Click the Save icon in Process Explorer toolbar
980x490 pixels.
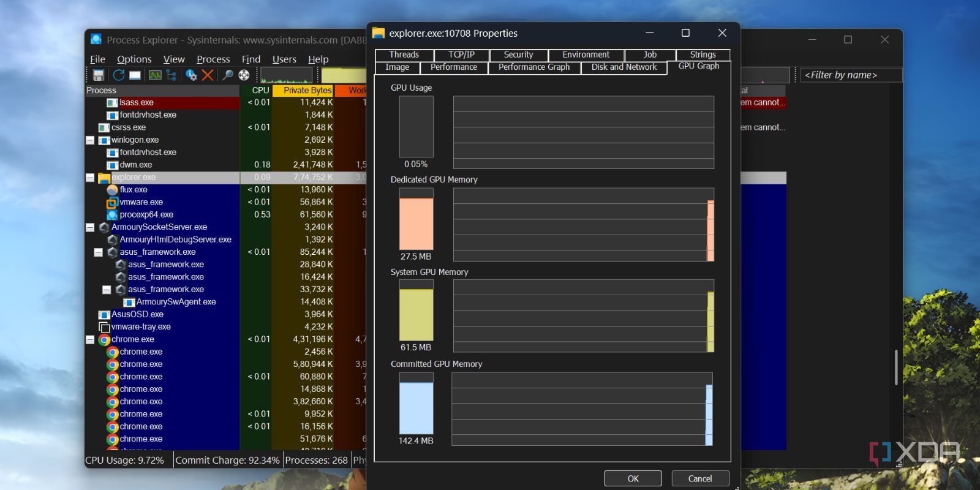point(98,75)
